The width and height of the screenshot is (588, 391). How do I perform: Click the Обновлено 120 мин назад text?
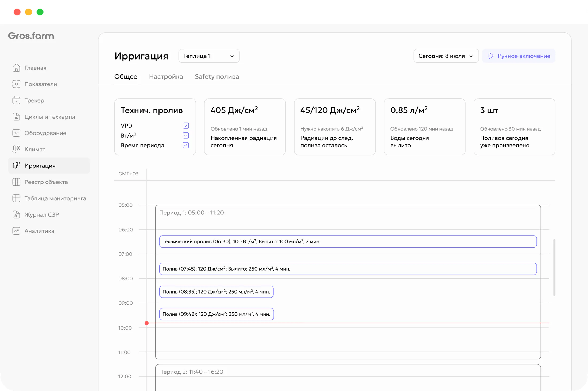(422, 129)
